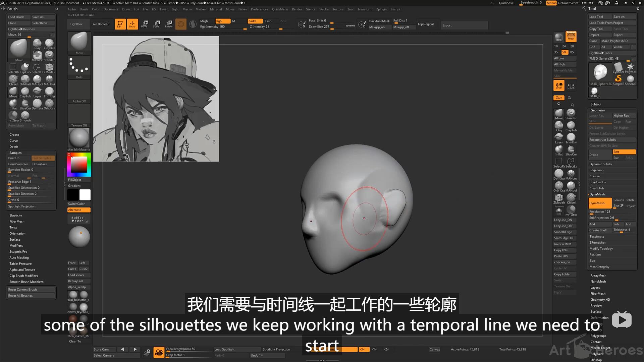
Task: Open the Zplugin menu
Action: click(381, 9)
